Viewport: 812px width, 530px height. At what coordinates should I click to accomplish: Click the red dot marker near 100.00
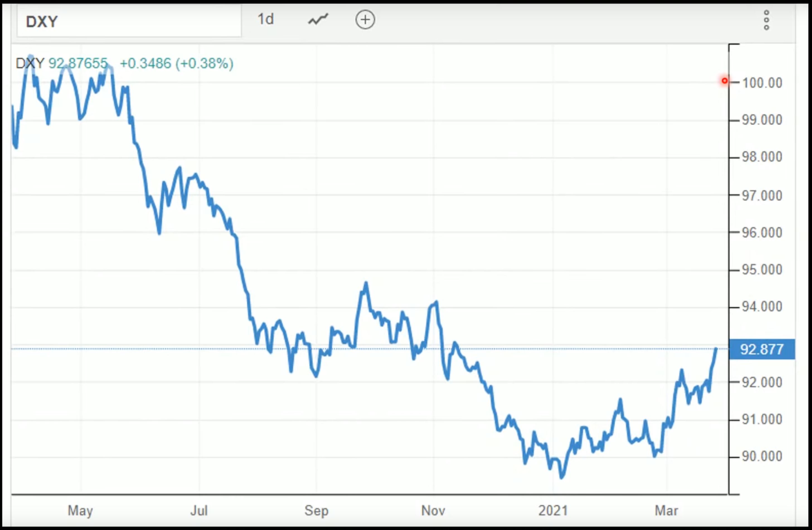point(724,81)
